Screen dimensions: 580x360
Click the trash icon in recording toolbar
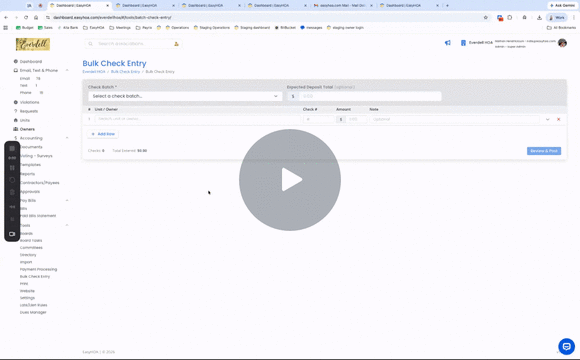click(x=12, y=192)
